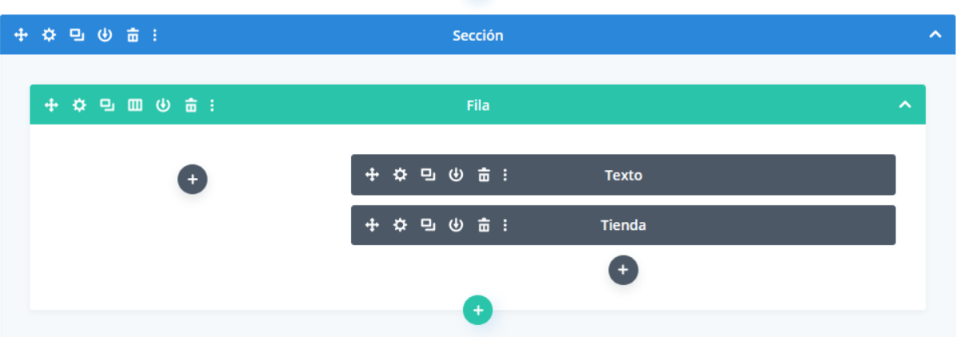The height and width of the screenshot is (337, 980).
Task: Add a module in the empty left column
Action: [192, 180]
